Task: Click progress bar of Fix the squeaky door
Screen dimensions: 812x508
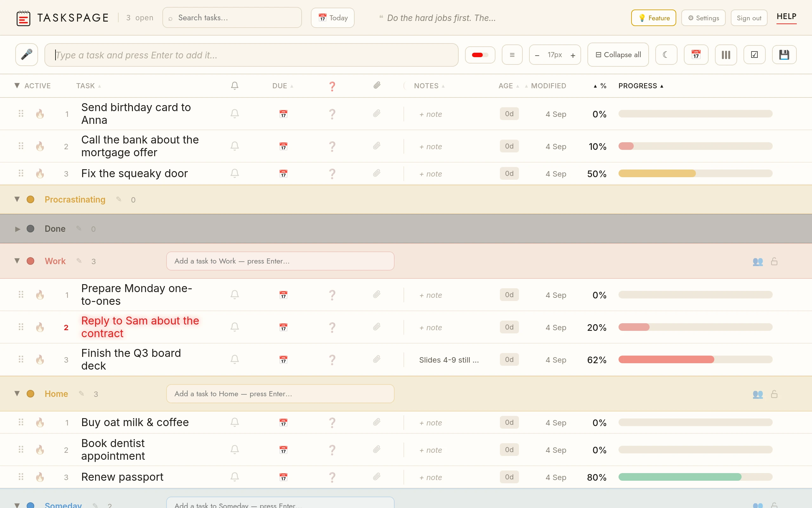Action: [x=695, y=173]
